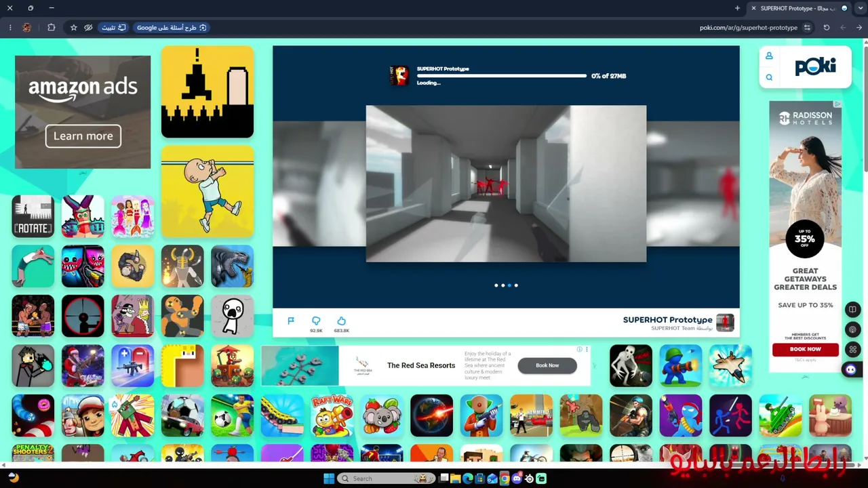Launch Microsoft Edge from the taskbar
This screenshot has width=868, height=488.
(468, 479)
